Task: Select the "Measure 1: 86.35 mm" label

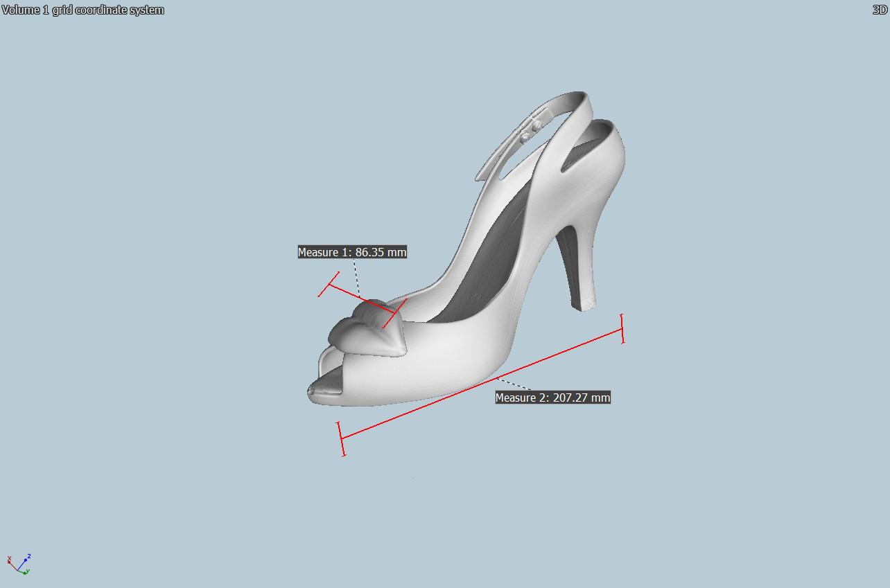Action: pyautogui.click(x=352, y=252)
